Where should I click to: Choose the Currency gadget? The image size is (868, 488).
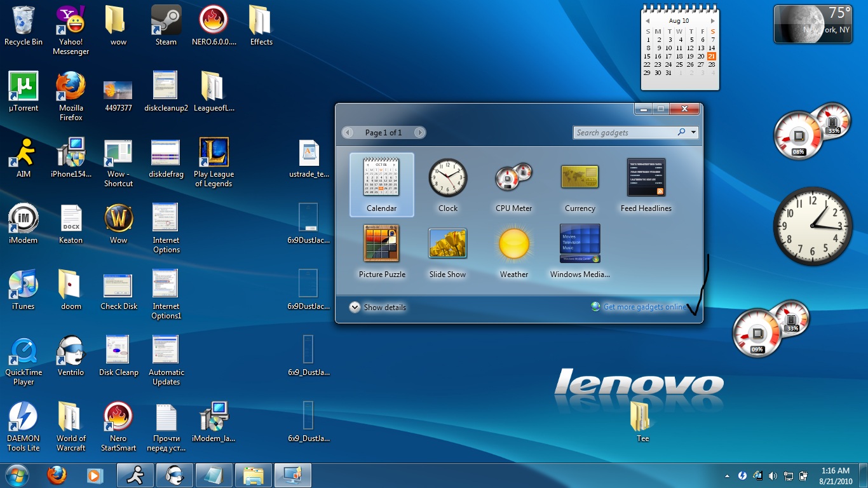[x=580, y=185]
